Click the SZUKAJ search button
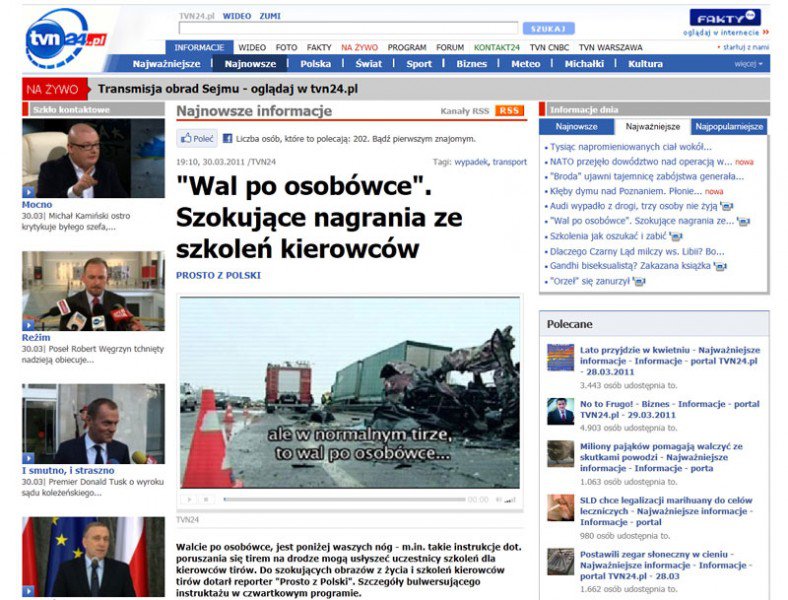Screen dimensions: 788x600 548,29
